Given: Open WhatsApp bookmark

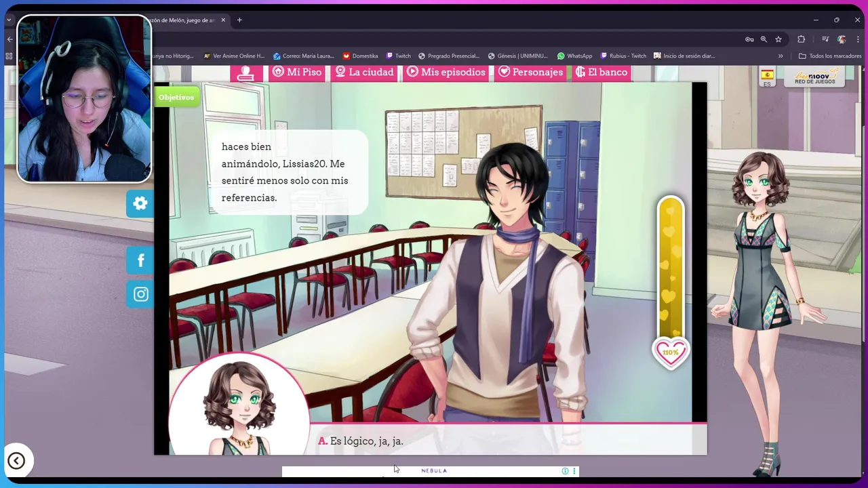Looking at the screenshot, I should [x=574, y=56].
